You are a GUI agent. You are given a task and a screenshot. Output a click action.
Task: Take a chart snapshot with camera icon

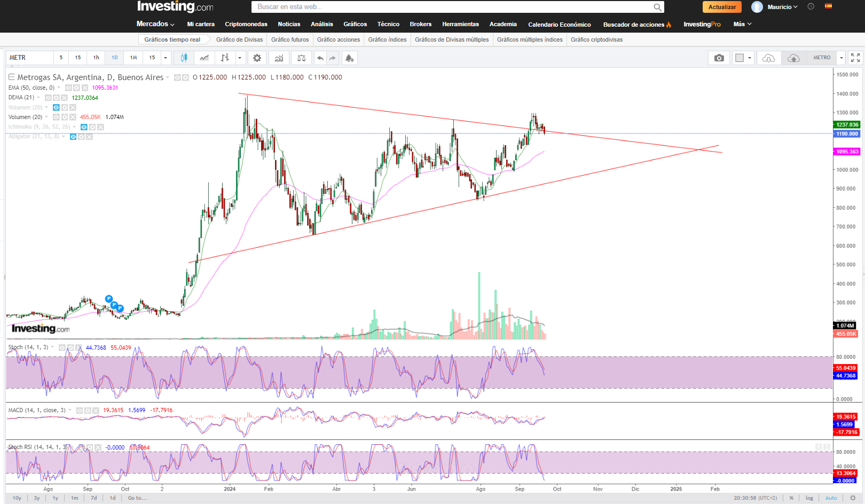tap(719, 58)
